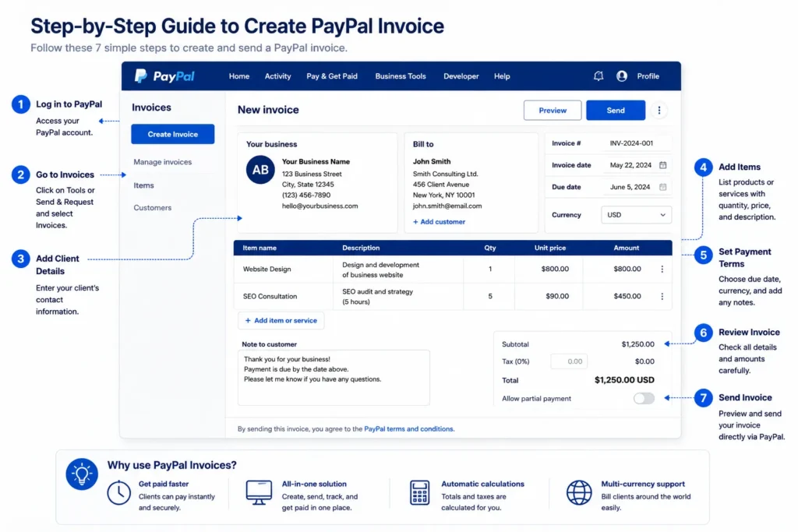Toggle the Allow partial payment switch
798x532 pixels.
[644, 398]
